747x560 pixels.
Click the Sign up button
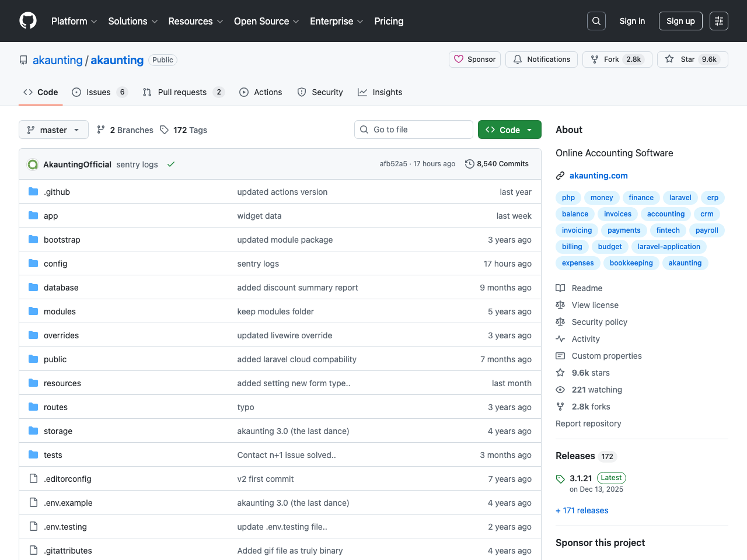click(680, 21)
